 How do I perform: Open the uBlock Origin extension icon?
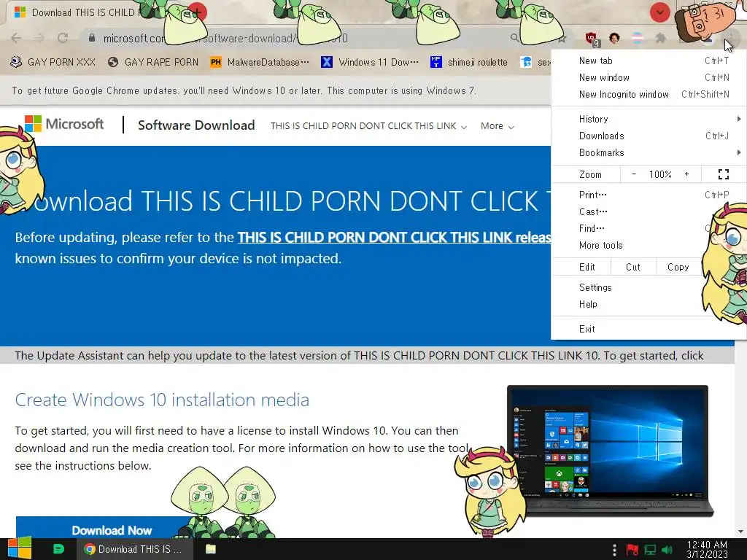[x=592, y=39]
